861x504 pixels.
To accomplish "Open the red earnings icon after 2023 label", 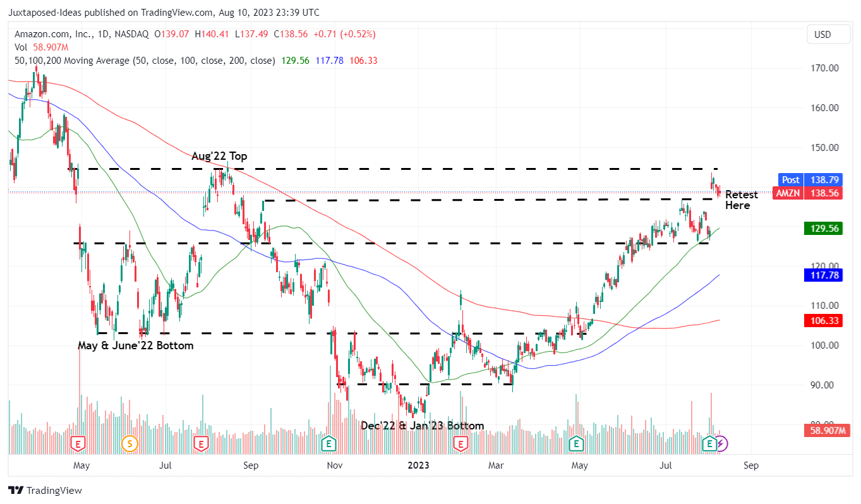I will coord(461,443).
